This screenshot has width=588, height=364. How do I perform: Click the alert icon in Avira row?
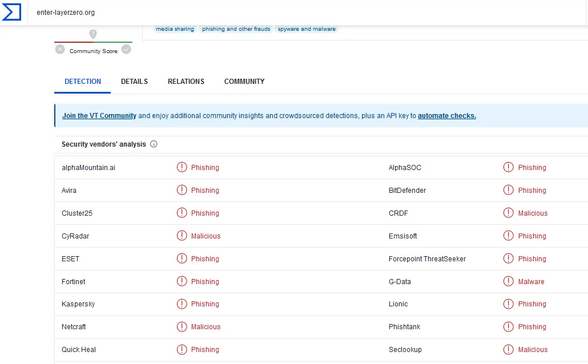(182, 190)
